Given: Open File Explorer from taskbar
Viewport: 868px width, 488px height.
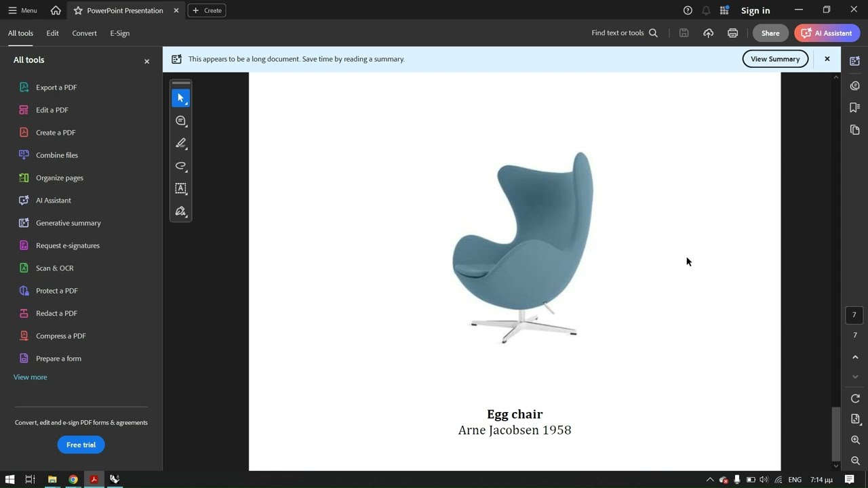Looking at the screenshot, I should point(52,479).
